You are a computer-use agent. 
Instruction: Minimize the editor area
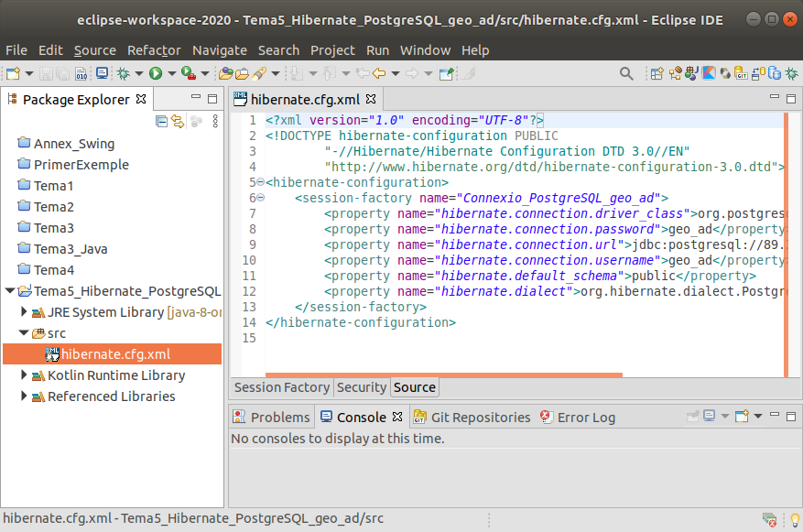[775, 98]
